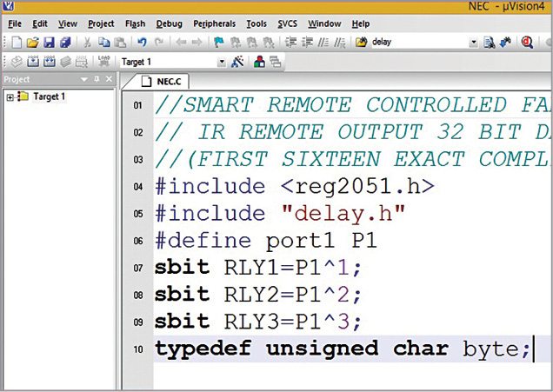553x392 pixels.
Task: Open the Peripherals menu
Action: pos(214,23)
